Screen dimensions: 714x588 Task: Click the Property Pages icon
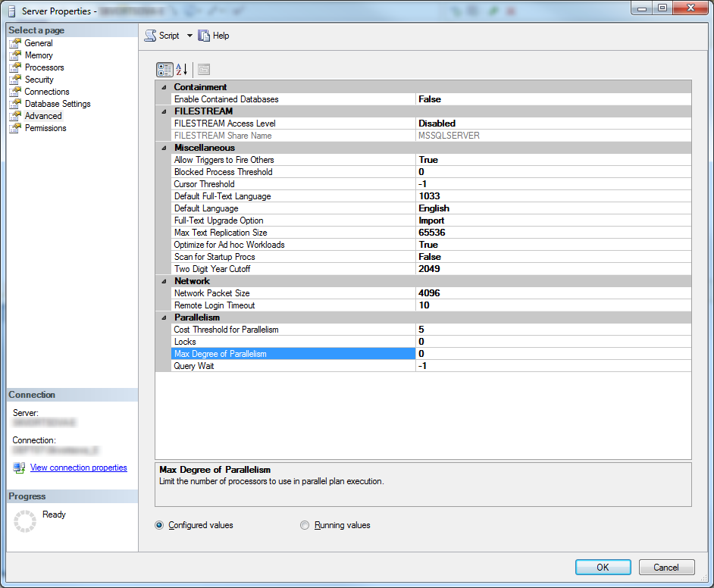[204, 70]
